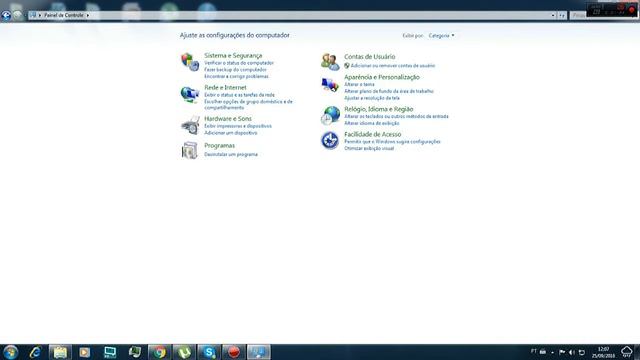Image resolution: width=640 pixels, height=360 pixels.
Task: Open Contas de Usuário heading link
Action: pyautogui.click(x=369, y=57)
